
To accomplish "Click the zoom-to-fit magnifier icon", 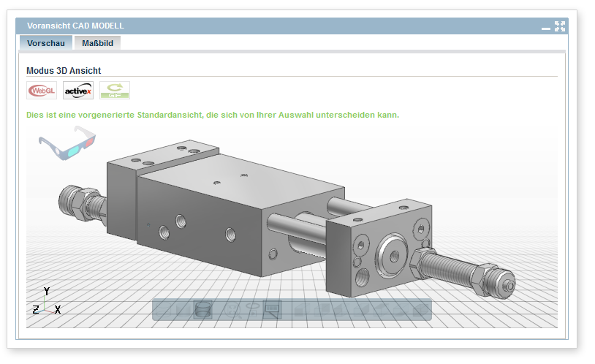I will [232, 310].
